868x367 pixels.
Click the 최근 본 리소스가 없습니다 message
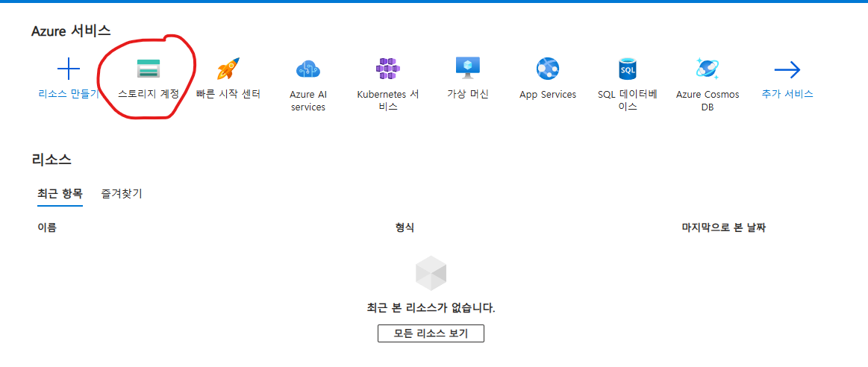(x=431, y=308)
